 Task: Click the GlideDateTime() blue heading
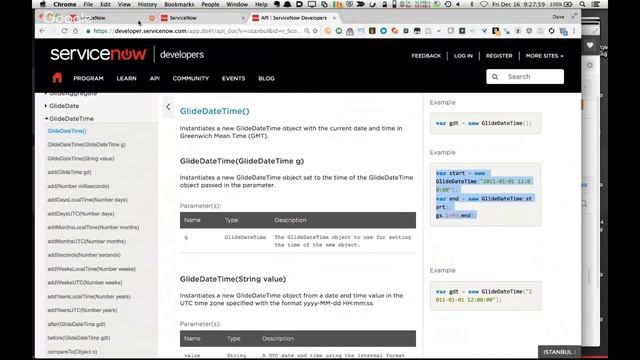[x=215, y=111]
